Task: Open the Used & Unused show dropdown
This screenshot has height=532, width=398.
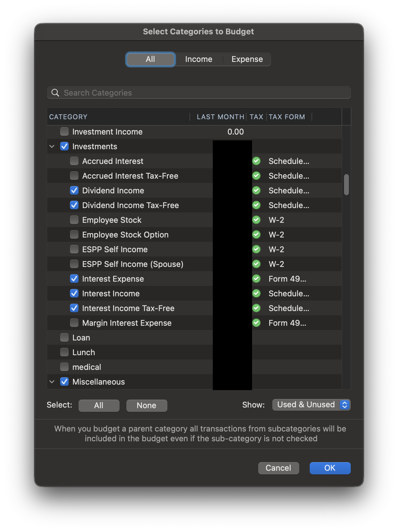Action: (311, 405)
